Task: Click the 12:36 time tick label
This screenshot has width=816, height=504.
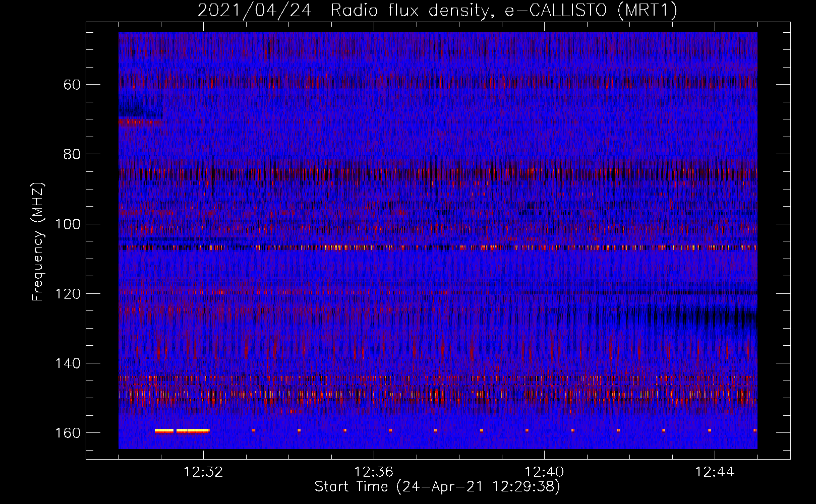Action: click(374, 472)
